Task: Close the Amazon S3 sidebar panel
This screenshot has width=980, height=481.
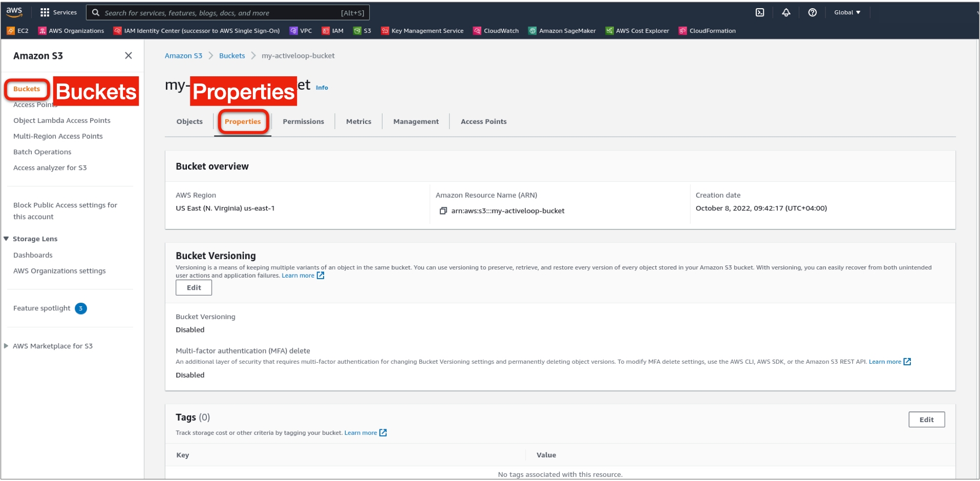Action: [129, 56]
